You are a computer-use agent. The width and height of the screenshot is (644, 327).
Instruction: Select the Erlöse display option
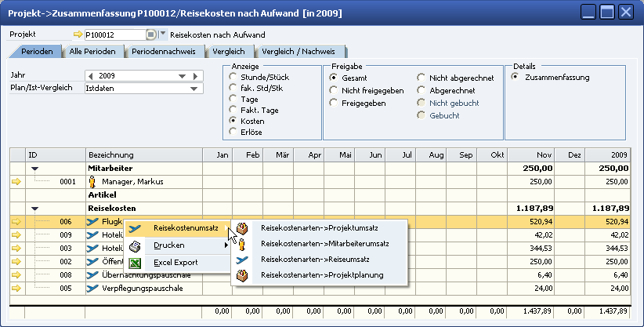tap(233, 132)
